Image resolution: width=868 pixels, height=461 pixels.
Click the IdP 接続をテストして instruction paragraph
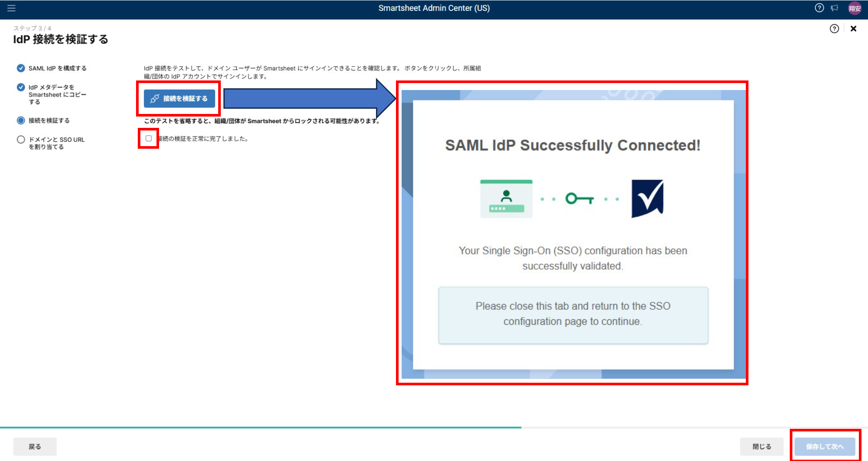(x=312, y=72)
